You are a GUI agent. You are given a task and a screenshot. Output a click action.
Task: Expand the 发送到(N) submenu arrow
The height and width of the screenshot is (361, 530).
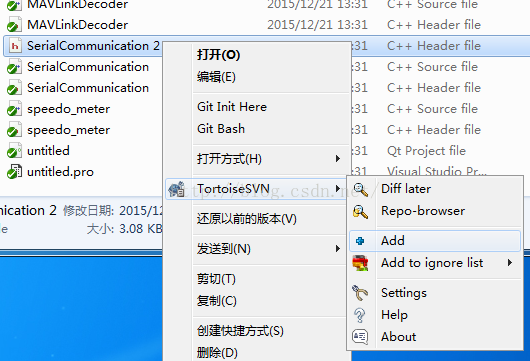pos(337,249)
